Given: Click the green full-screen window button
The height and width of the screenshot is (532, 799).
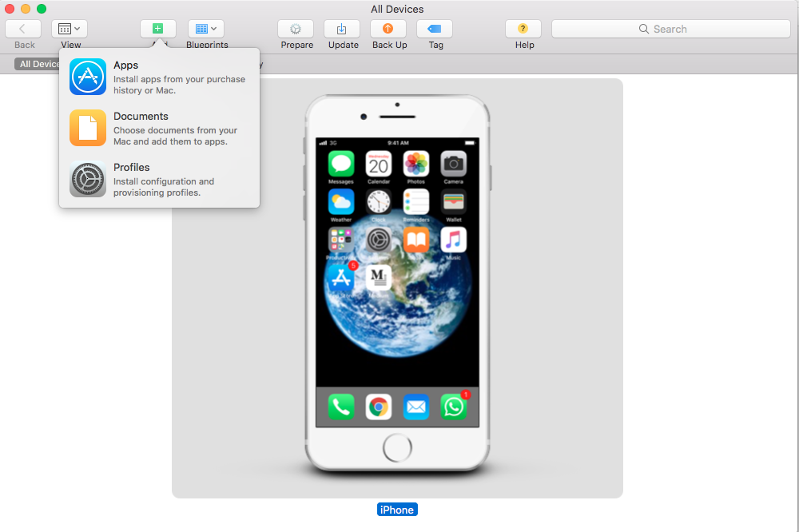Looking at the screenshot, I should pyautogui.click(x=42, y=9).
